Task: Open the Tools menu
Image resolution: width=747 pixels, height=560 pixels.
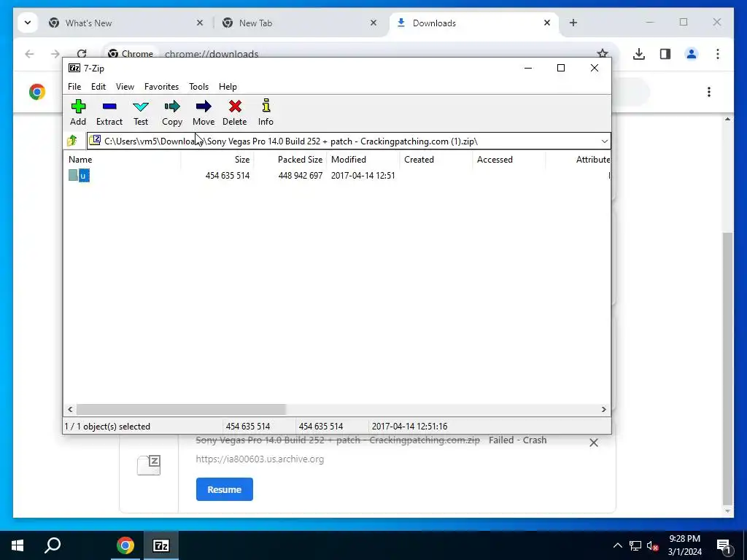Action: click(198, 87)
